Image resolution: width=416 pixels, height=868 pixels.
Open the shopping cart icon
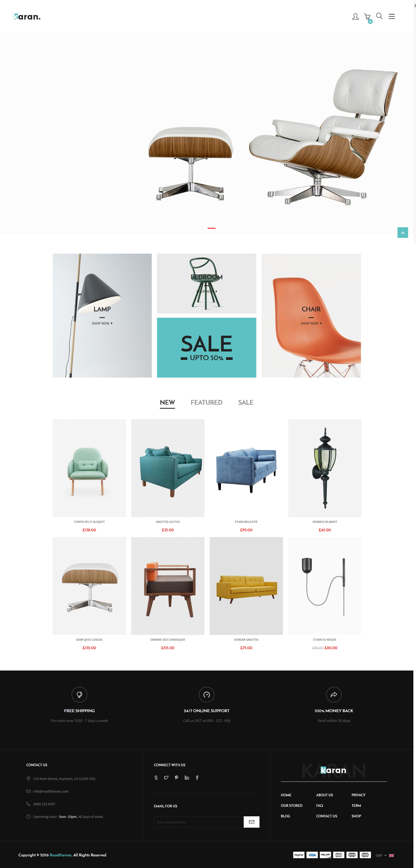367,17
